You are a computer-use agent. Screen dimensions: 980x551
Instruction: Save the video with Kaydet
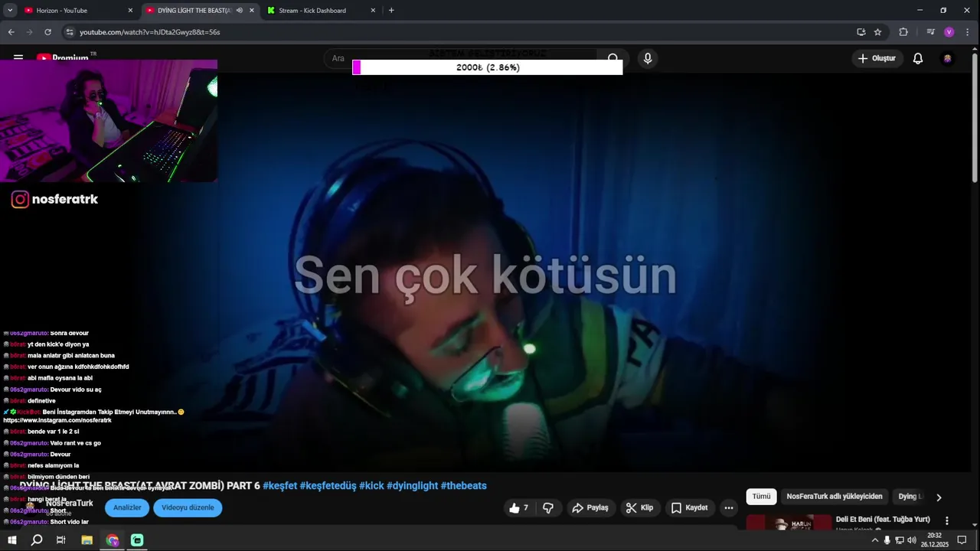coord(689,507)
